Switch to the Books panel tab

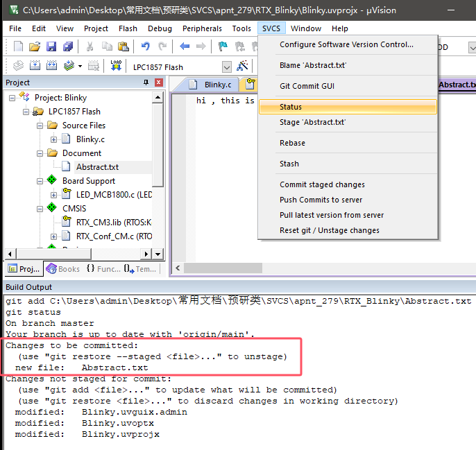coord(62,269)
